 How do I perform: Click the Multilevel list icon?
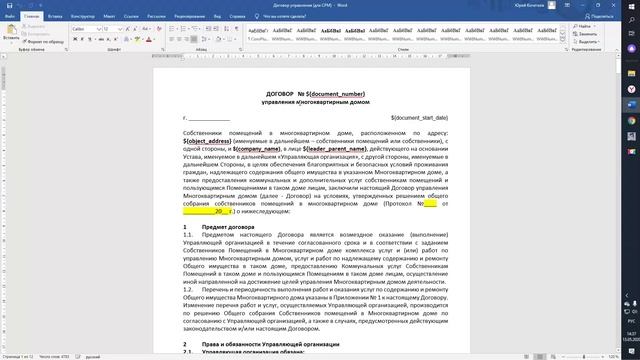click(x=195, y=29)
